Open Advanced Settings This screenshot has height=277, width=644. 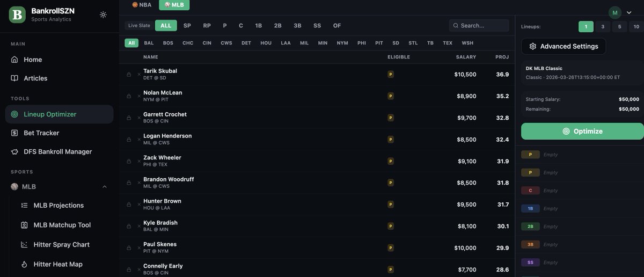[563, 46]
